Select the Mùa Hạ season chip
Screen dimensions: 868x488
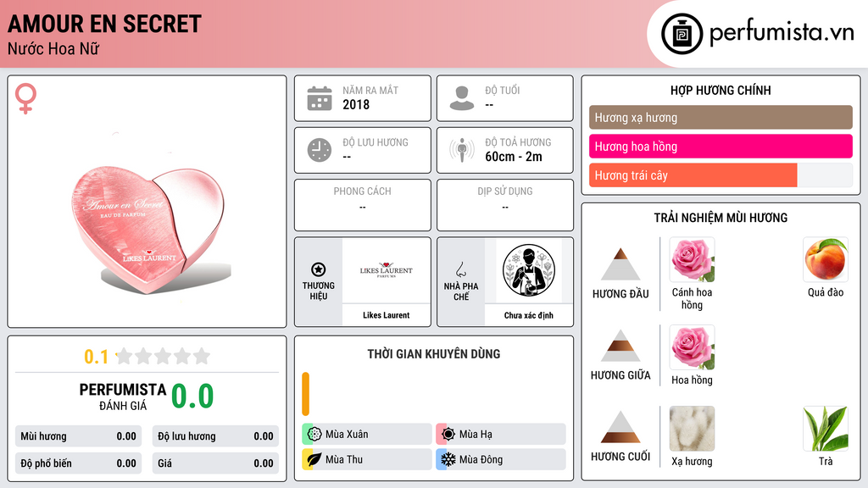[x=501, y=434]
